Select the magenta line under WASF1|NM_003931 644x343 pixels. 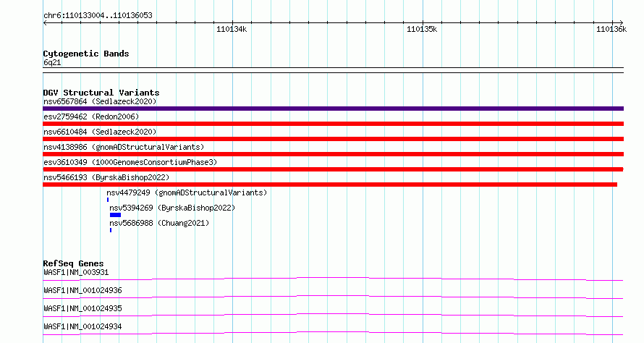[333, 279]
